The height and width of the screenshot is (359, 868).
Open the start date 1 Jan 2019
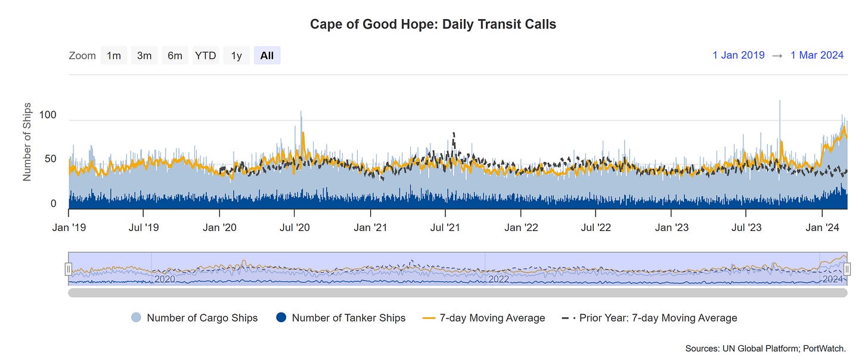tap(739, 55)
